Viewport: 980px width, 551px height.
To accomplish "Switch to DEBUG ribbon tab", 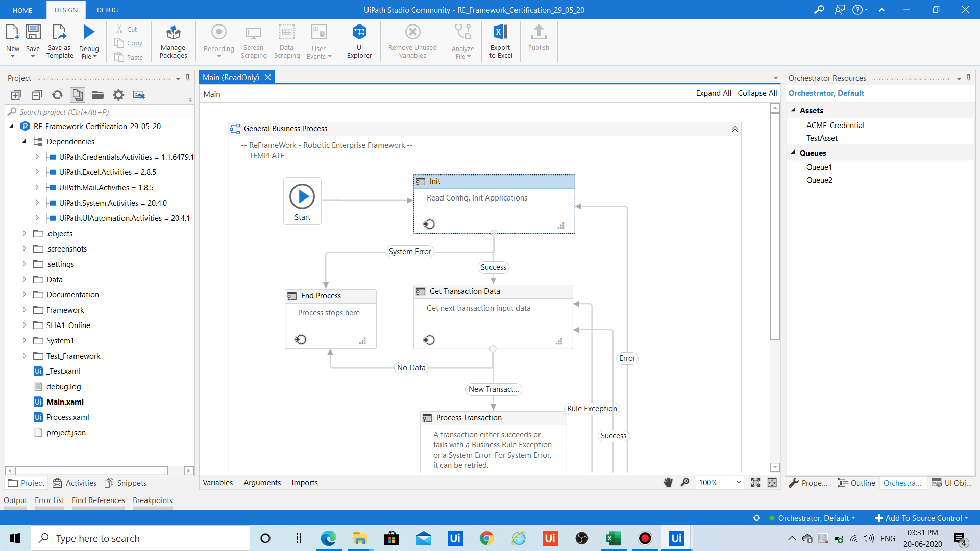I will pyautogui.click(x=107, y=10).
